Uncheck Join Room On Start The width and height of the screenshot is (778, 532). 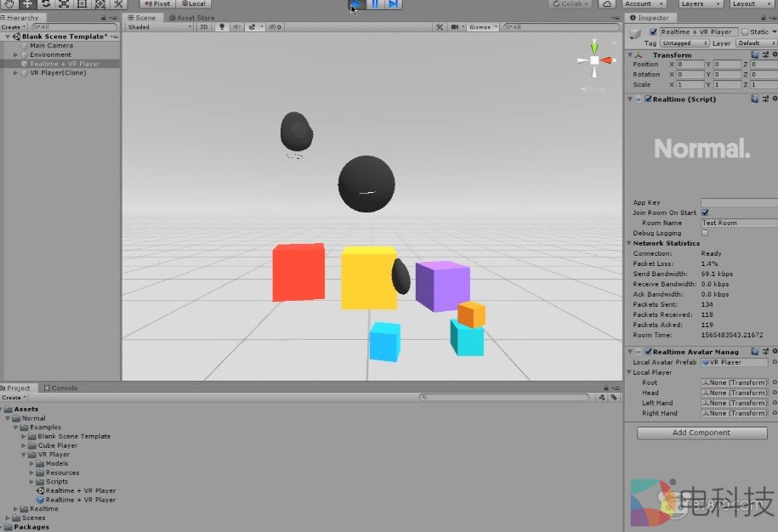[704, 212]
